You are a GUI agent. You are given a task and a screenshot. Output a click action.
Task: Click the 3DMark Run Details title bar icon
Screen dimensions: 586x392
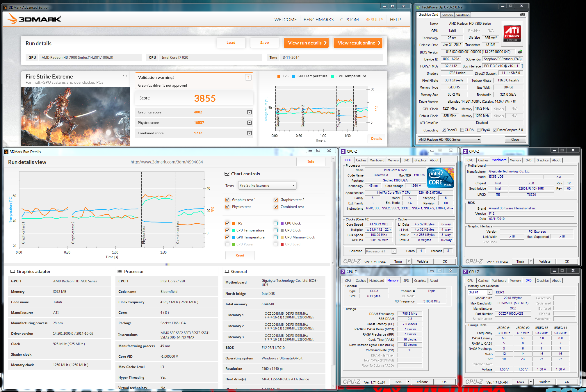6,152
